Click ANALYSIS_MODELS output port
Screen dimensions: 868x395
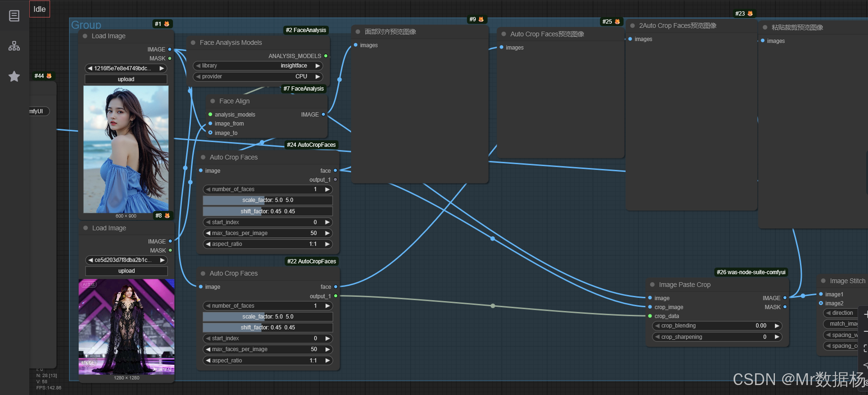pos(326,56)
